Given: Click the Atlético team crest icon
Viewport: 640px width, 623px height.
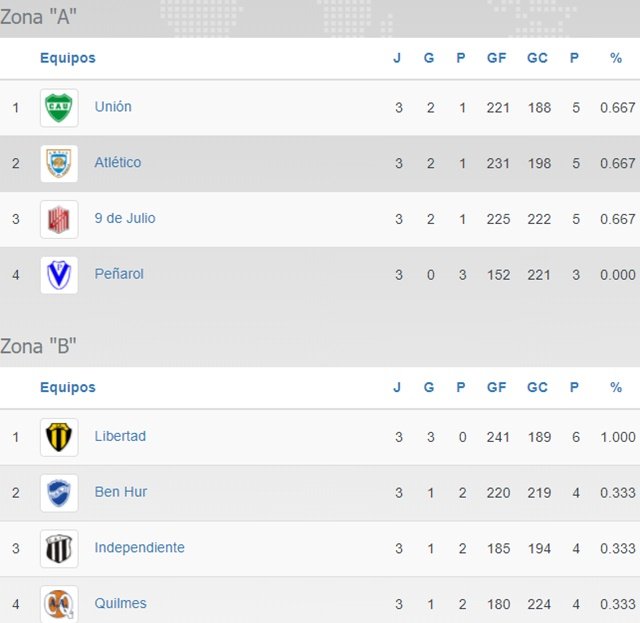Looking at the screenshot, I should [59, 164].
